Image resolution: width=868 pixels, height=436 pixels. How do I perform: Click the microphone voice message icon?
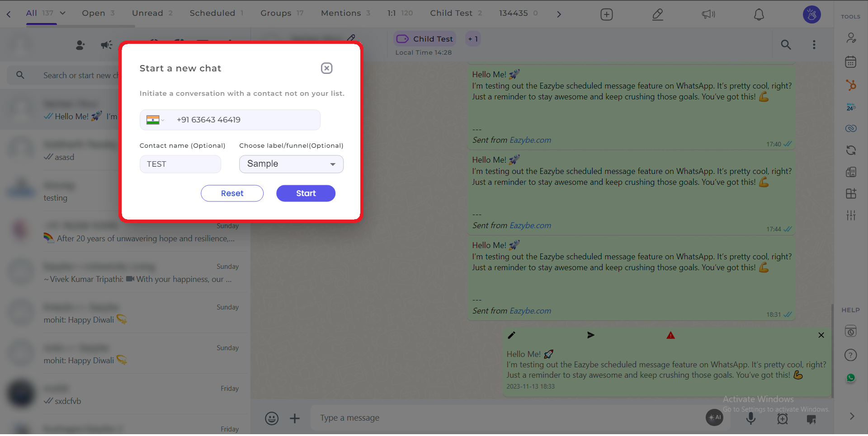750,418
